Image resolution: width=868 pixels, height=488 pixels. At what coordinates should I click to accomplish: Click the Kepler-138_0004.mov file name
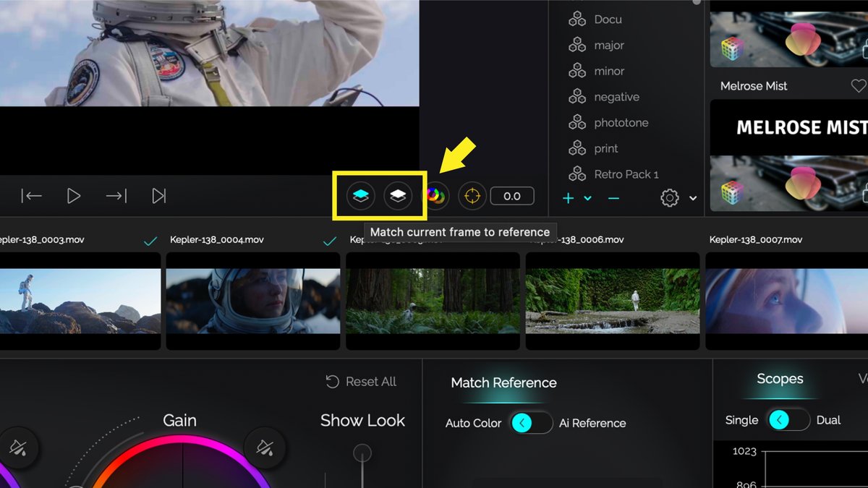[216, 239]
